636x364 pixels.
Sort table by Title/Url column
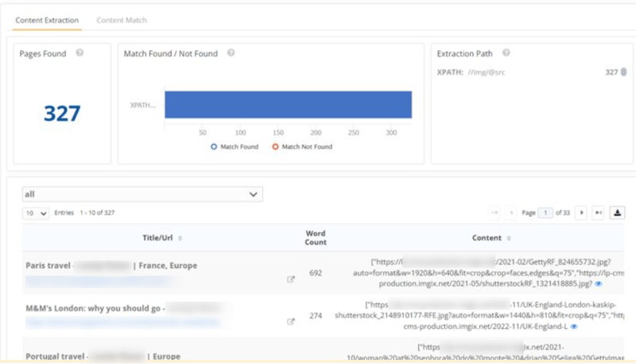[x=162, y=238]
